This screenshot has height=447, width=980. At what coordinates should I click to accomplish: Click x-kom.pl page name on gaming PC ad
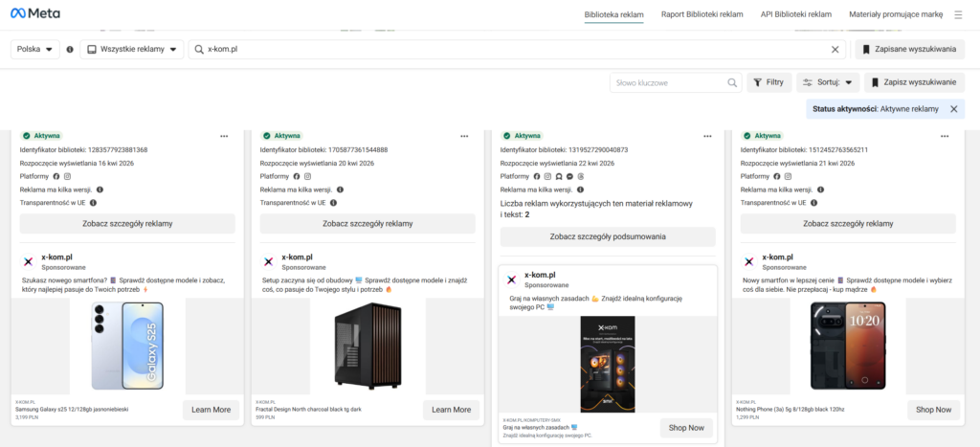(540, 275)
